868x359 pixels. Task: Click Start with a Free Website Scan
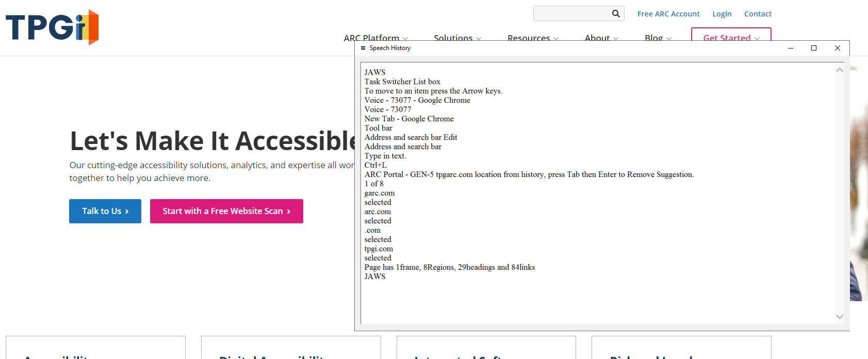(x=226, y=211)
